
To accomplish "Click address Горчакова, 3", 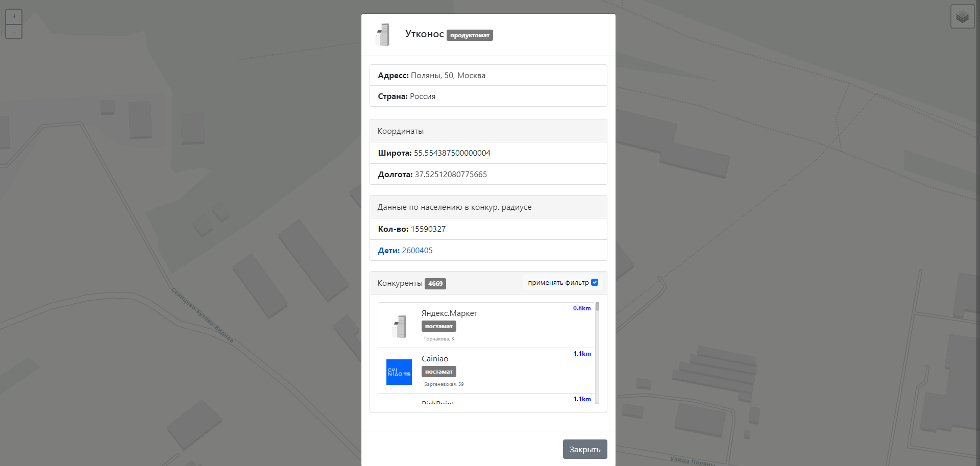I will pos(439,339).
